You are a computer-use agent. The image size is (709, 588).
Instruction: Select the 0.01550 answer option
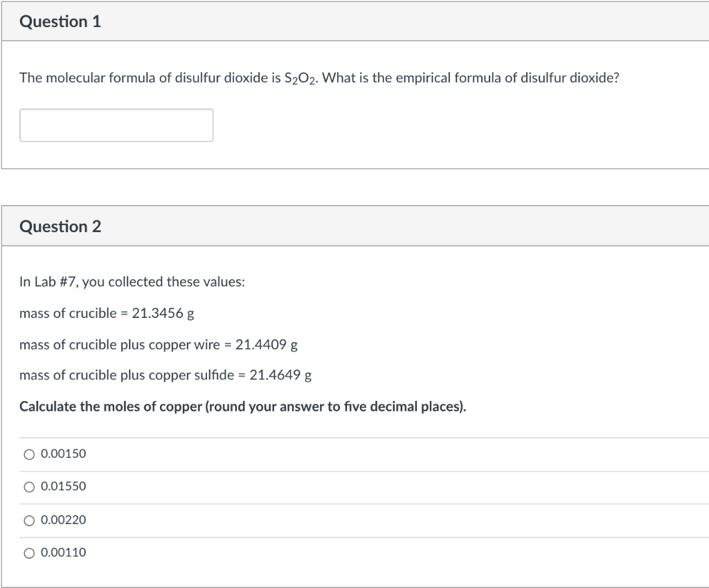pyautogui.click(x=29, y=487)
